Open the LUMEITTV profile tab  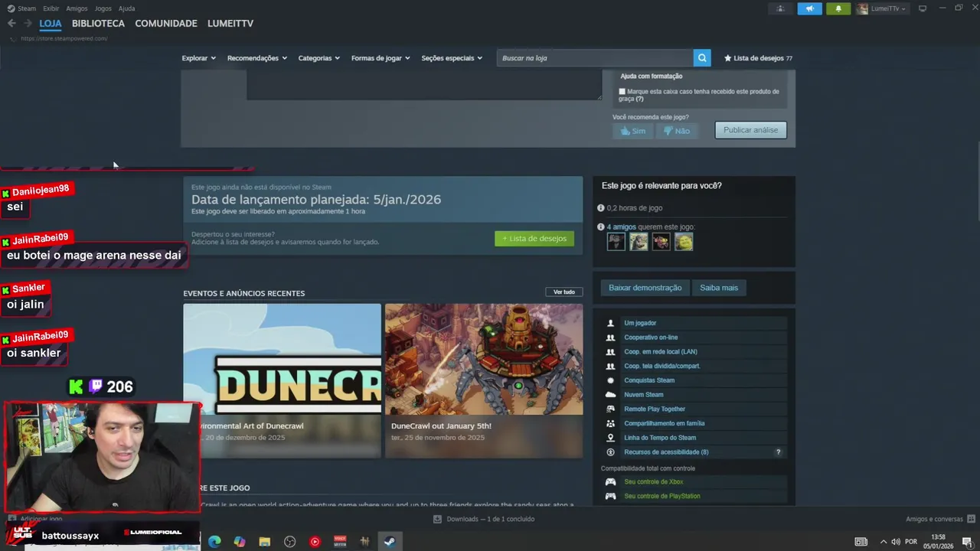[230, 24]
